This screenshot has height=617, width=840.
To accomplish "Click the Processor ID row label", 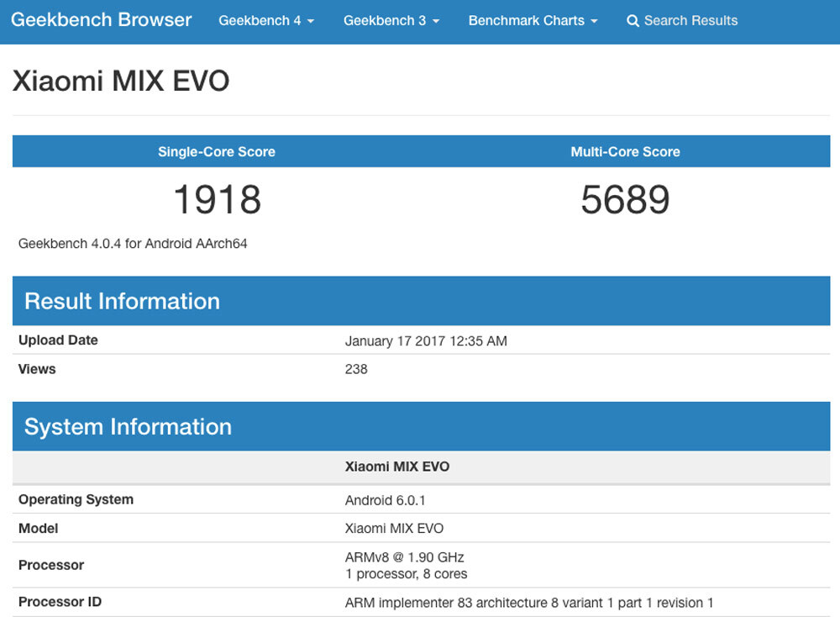I will tap(60, 602).
